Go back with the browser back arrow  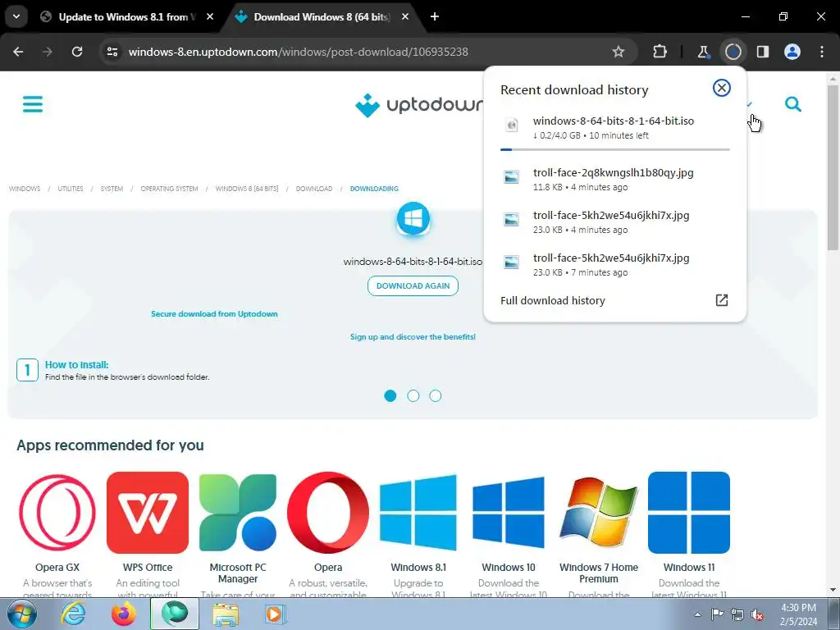[18, 52]
